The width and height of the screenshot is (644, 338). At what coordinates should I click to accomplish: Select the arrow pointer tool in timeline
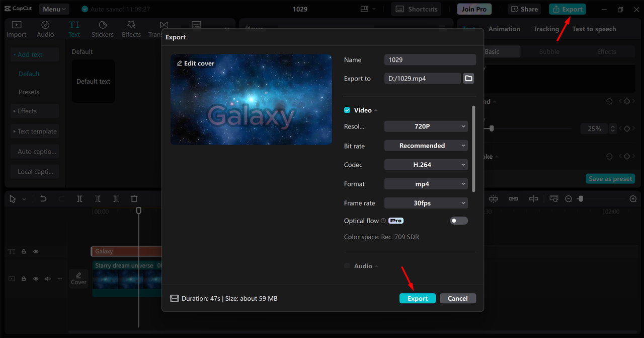pyautogui.click(x=13, y=199)
